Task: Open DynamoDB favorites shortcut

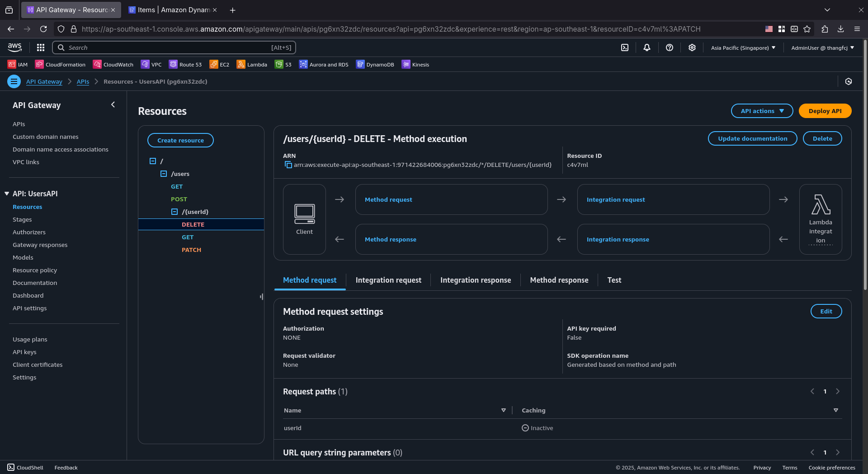Action: (x=375, y=64)
